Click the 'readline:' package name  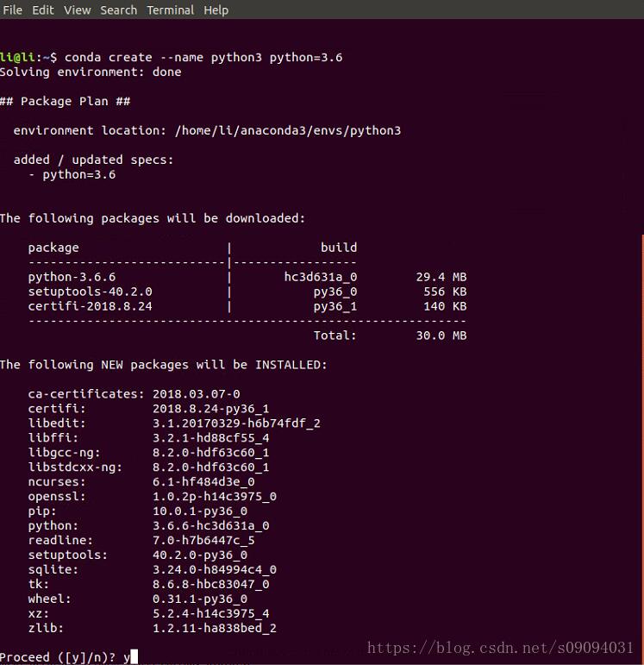[x=60, y=540]
